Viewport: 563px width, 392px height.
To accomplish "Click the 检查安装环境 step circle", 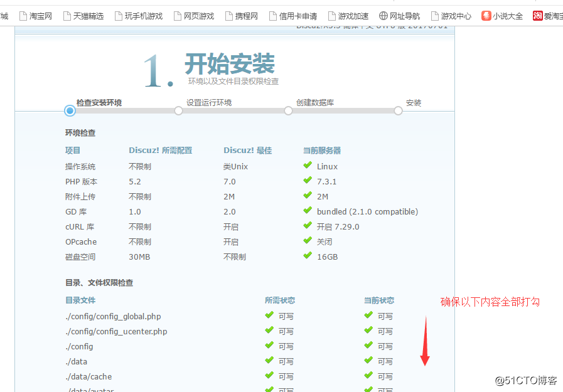I will (70, 110).
